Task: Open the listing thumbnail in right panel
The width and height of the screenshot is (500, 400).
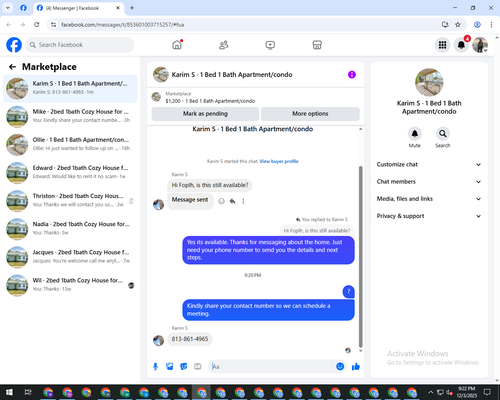Action: 429,82
